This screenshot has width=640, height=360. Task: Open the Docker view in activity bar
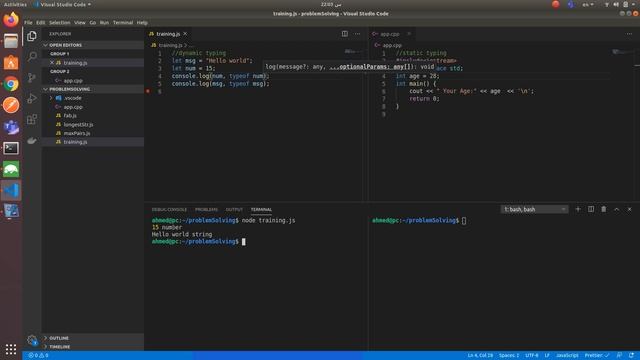[x=32, y=141]
